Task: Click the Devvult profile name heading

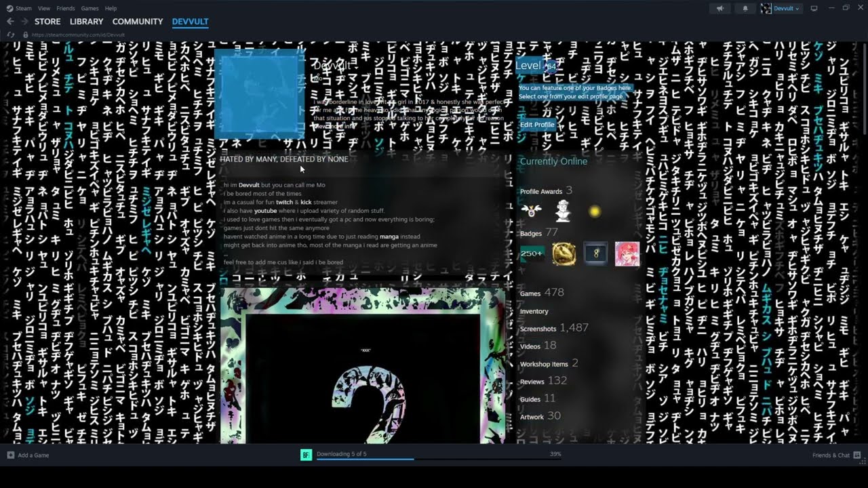Action: click(x=332, y=65)
